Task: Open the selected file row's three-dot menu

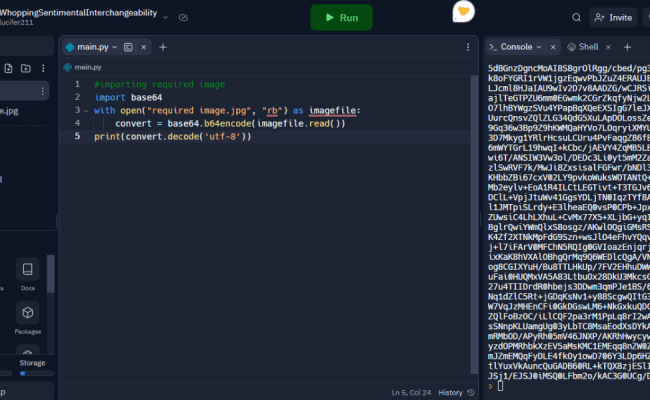Action: [x=42, y=91]
